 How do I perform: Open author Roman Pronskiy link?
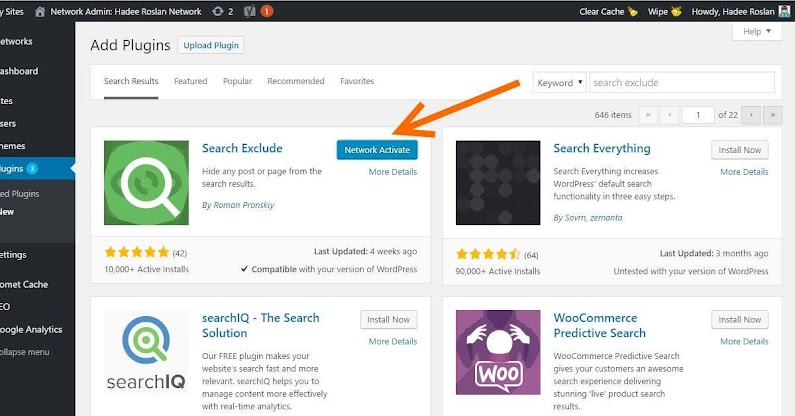click(x=243, y=205)
